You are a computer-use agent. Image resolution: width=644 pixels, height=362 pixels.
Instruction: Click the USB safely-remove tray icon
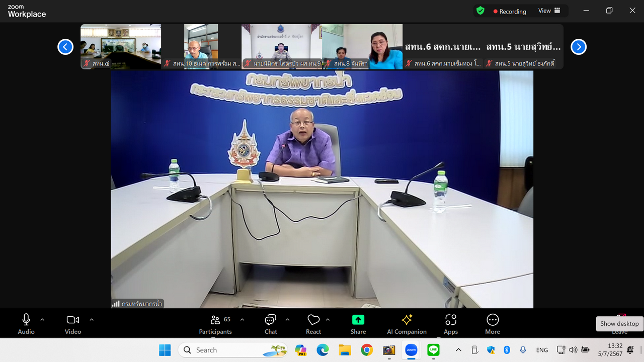pyautogui.click(x=474, y=350)
